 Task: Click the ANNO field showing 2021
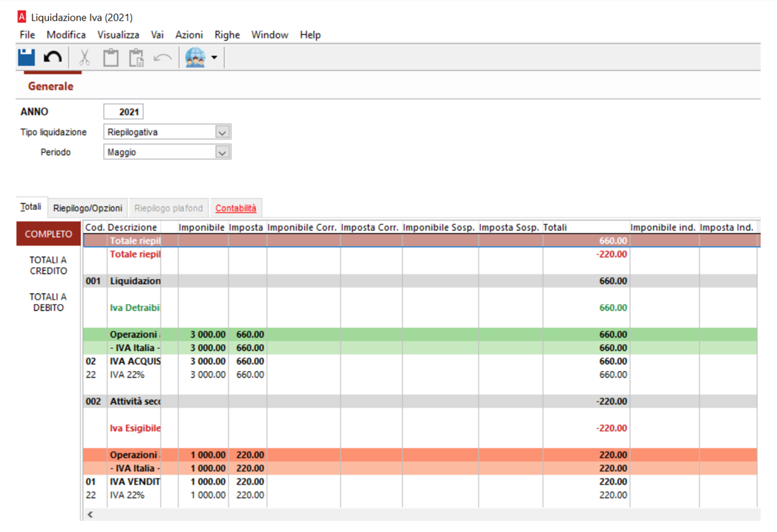pyautogui.click(x=123, y=112)
